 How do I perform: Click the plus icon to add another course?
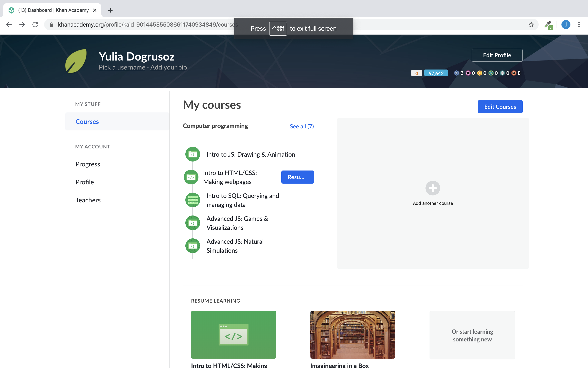coord(433,188)
